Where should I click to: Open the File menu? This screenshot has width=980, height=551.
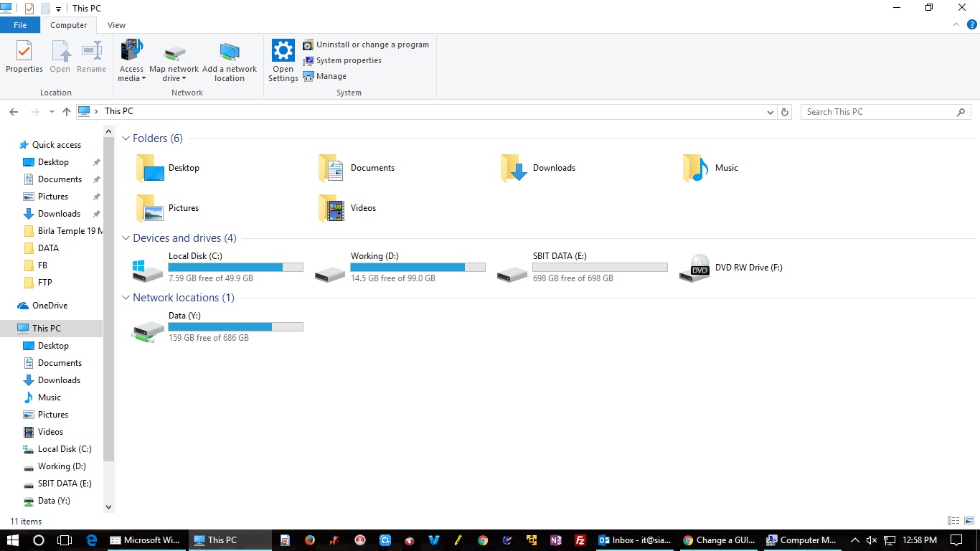point(20,24)
